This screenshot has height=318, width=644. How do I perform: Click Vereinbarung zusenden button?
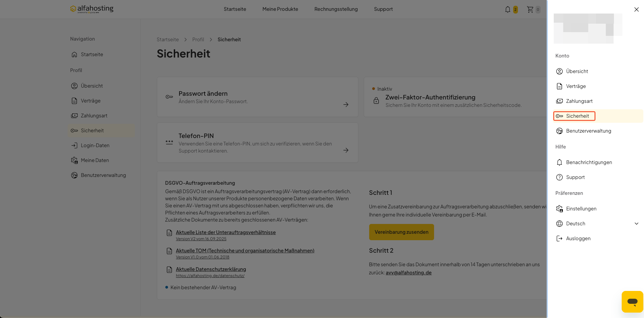click(x=401, y=232)
